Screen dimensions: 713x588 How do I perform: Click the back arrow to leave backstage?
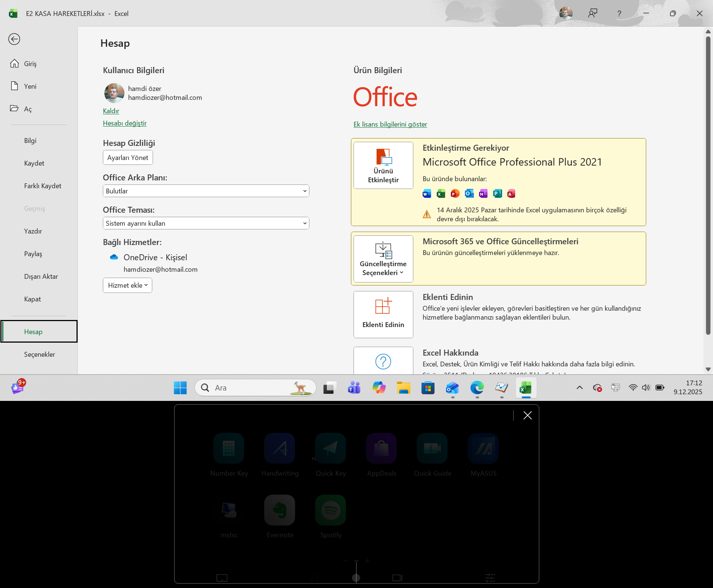point(14,39)
